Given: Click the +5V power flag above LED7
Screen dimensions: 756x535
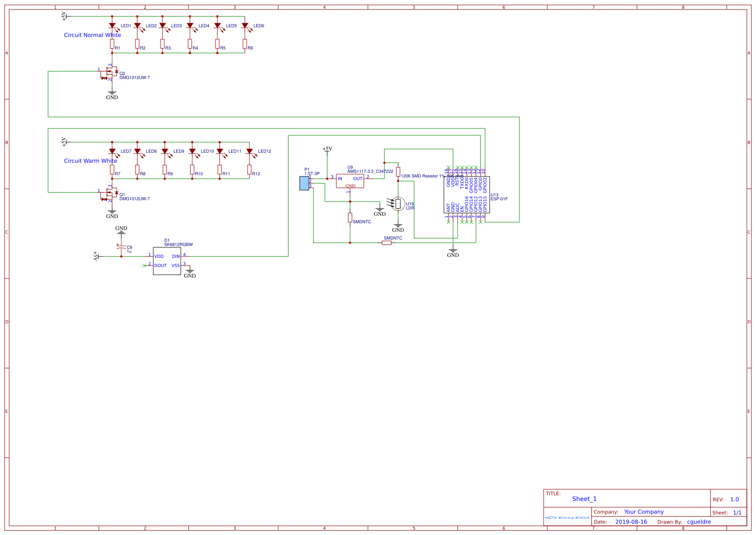Looking at the screenshot, I should (66, 142).
